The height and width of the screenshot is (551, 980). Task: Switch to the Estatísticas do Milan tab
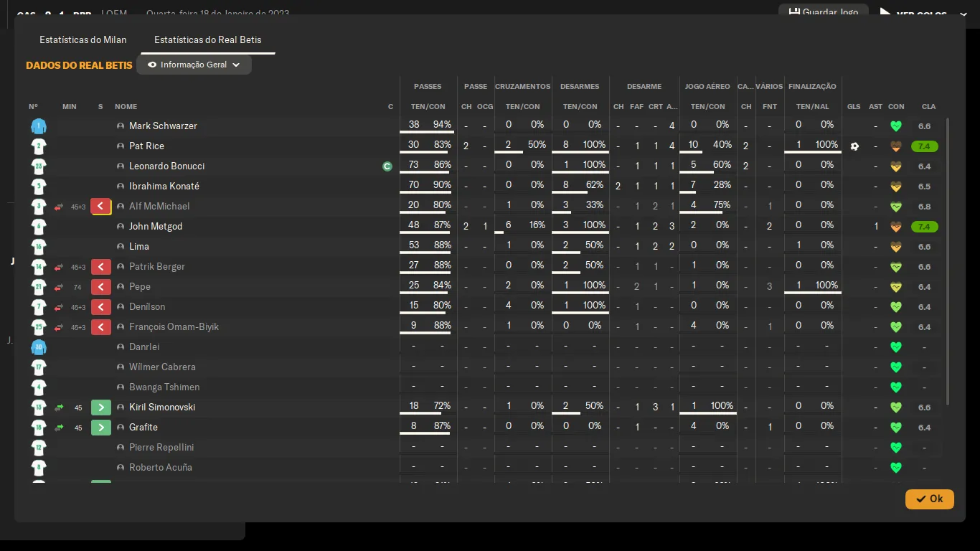pos(83,39)
